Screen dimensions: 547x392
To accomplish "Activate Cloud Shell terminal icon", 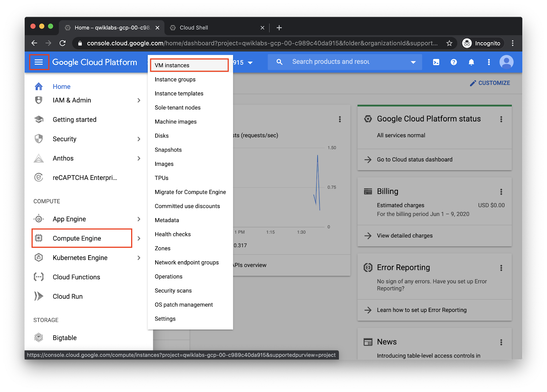I will [x=436, y=62].
